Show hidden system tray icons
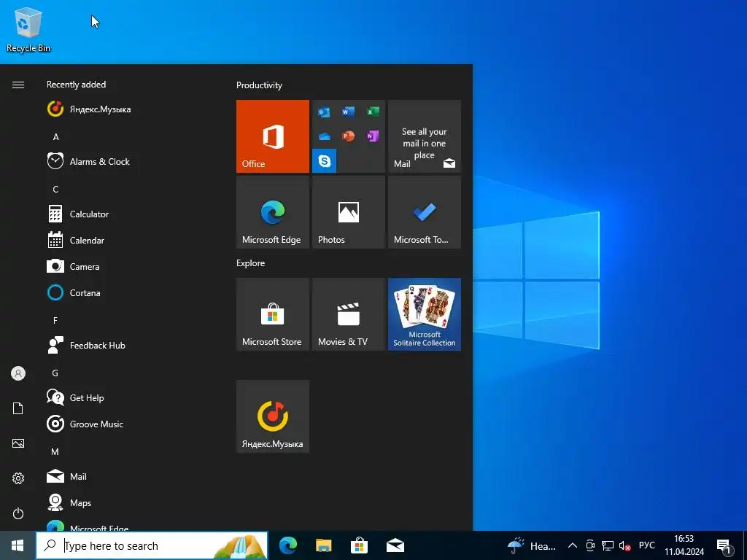 (x=573, y=545)
